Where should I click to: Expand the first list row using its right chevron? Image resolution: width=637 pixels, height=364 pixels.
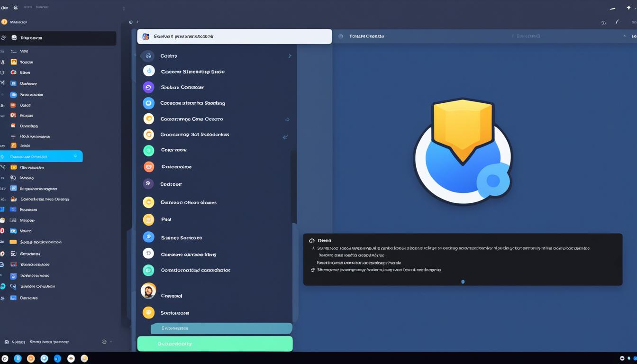[290, 56]
